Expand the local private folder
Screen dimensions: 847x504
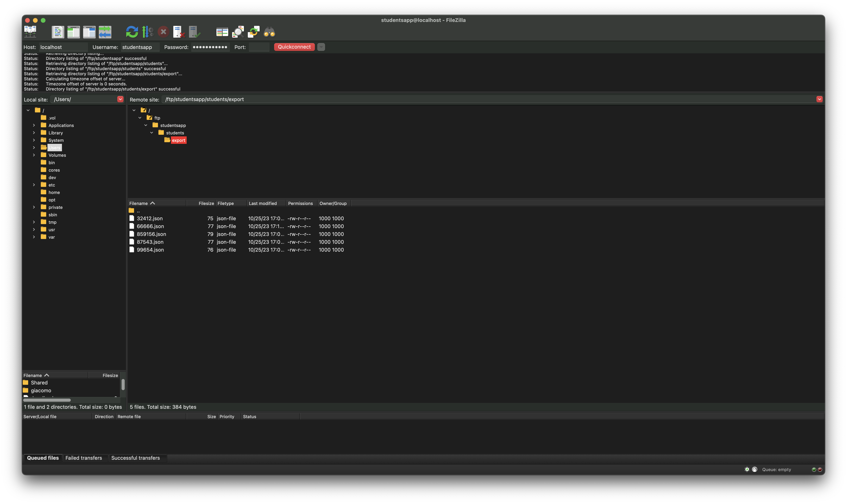pyautogui.click(x=34, y=207)
